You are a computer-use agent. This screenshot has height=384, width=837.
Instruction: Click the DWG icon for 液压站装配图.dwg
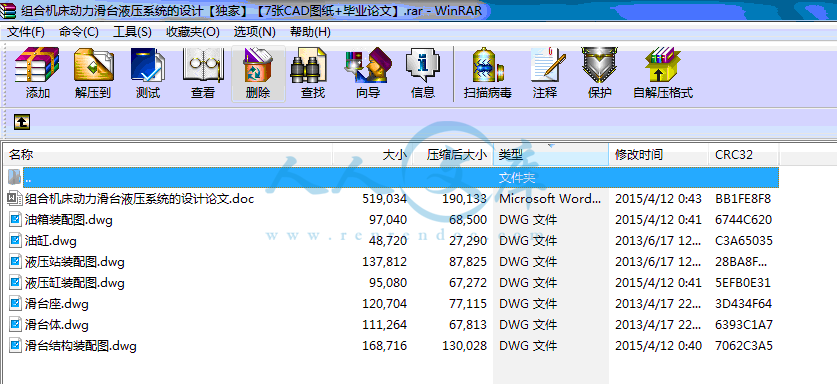[15, 262]
